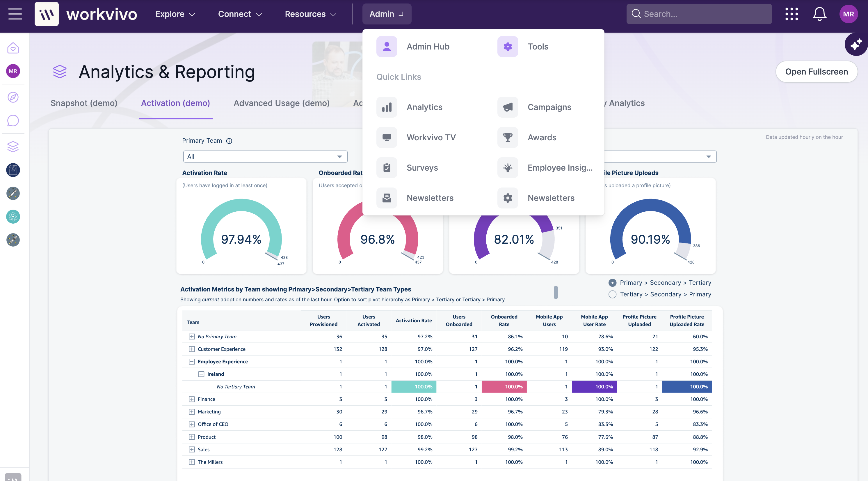Expand the Finance team row

point(192,399)
